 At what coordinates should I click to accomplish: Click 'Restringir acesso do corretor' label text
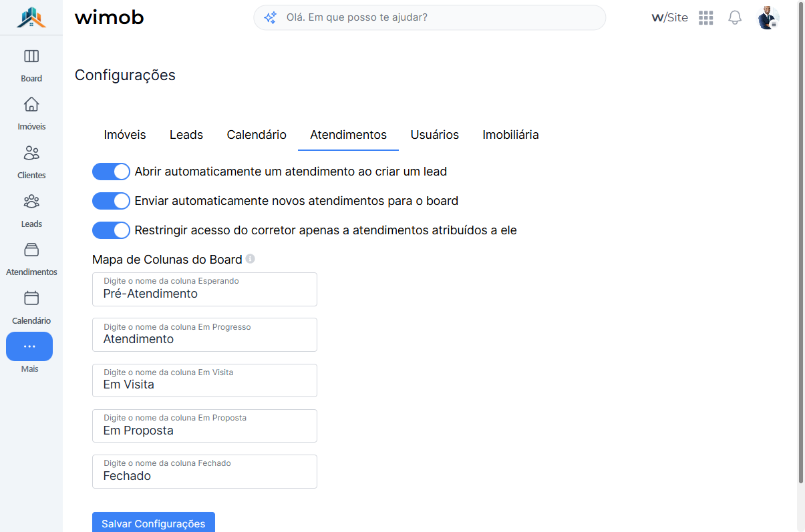(326, 230)
